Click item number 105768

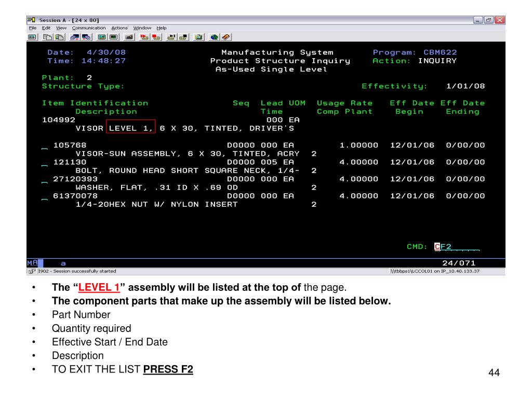click(x=70, y=145)
